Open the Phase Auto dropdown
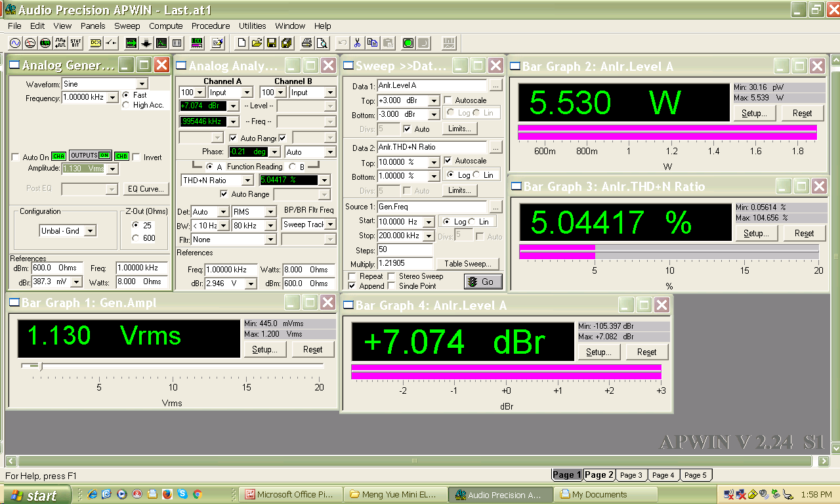Image resolution: width=840 pixels, height=504 pixels. pyautogui.click(x=330, y=152)
